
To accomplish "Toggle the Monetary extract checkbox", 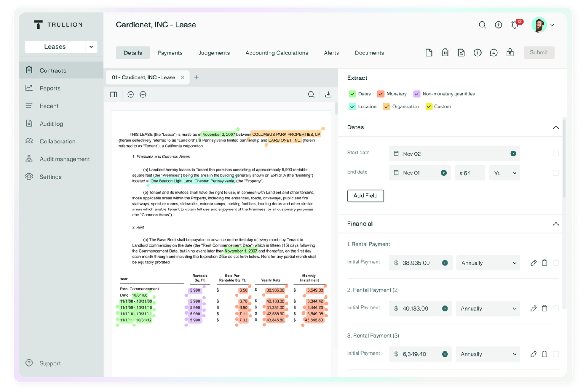I will click(x=381, y=94).
